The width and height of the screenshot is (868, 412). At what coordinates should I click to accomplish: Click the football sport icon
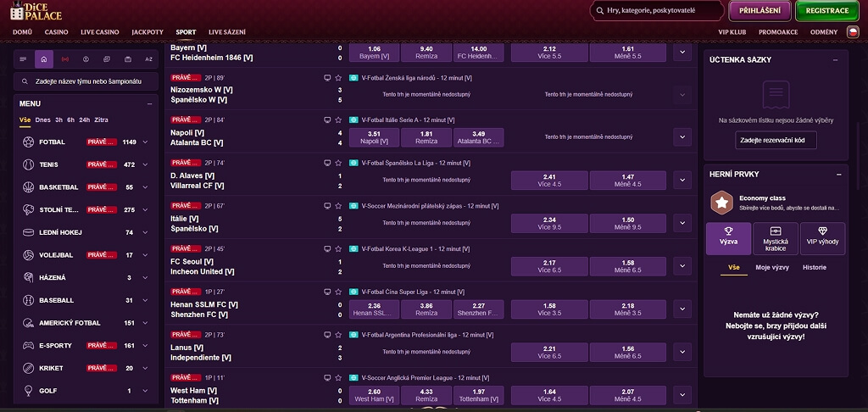point(28,142)
